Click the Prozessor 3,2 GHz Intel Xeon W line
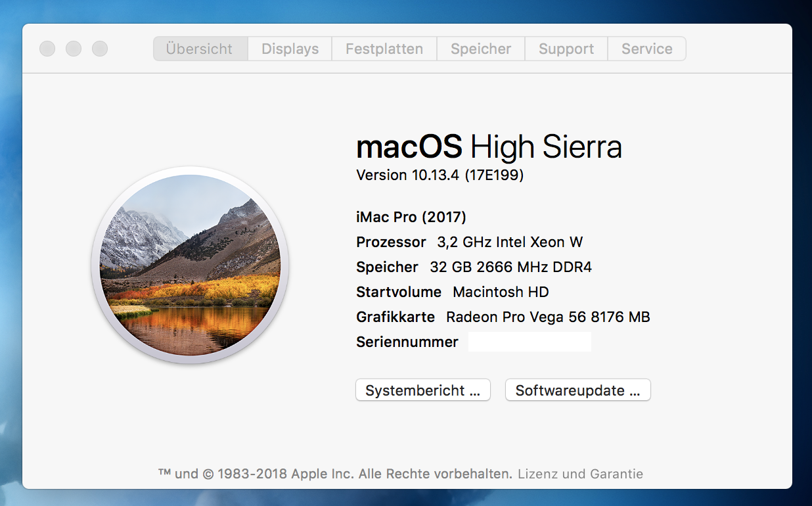The width and height of the screenshot is (812, 506). pyautogui.click(x=469, y=242)
